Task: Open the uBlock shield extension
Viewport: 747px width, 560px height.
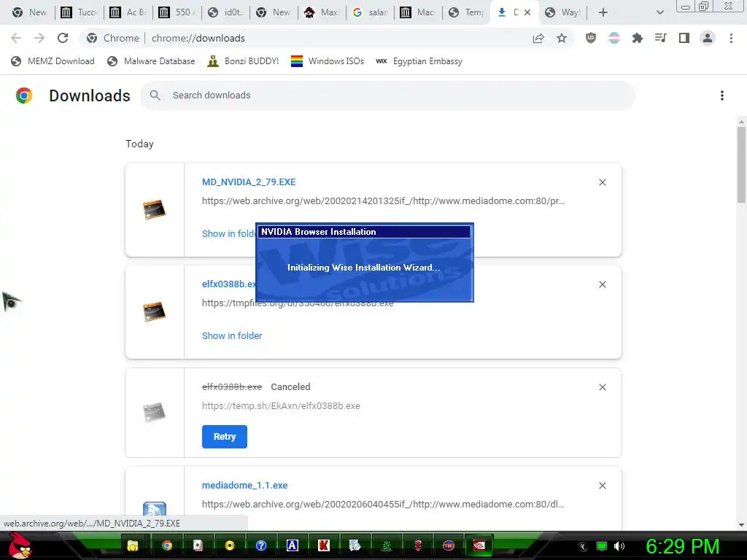Action: tap(591, 38)
